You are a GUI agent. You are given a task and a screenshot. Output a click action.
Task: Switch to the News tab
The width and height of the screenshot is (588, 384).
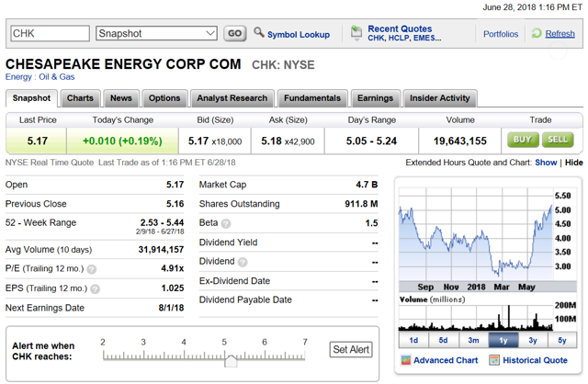tap(121, 98)
